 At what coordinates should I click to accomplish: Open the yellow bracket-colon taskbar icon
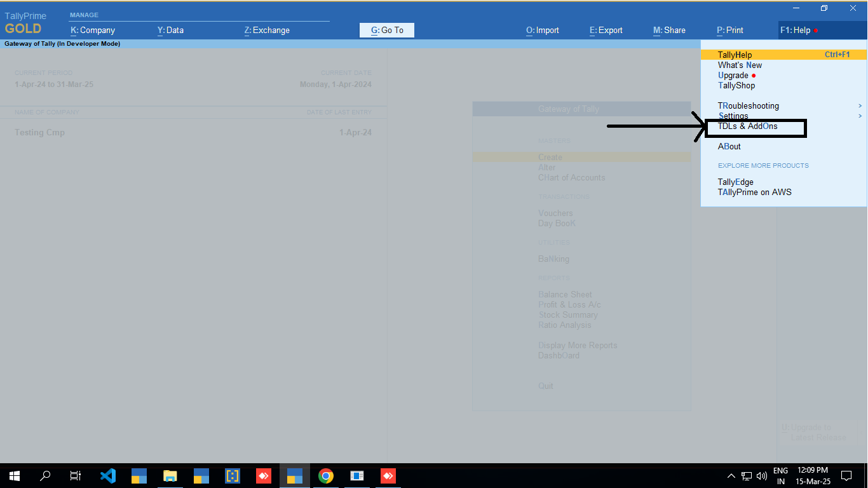coord(233,475)
